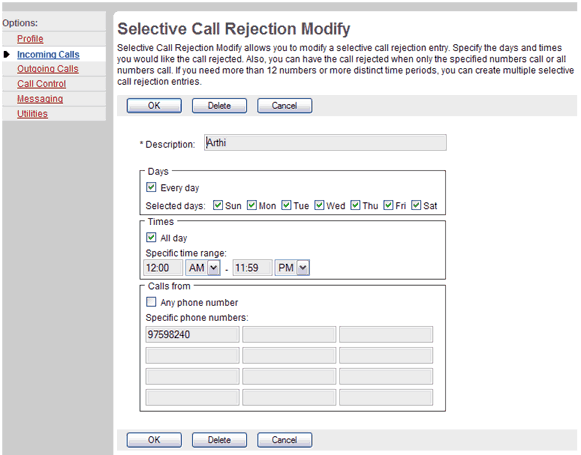Image resolution: width=581 pixels, height=455 pixels.
Task: Toggle the Wed checkbox
Action: click(319, 205)
